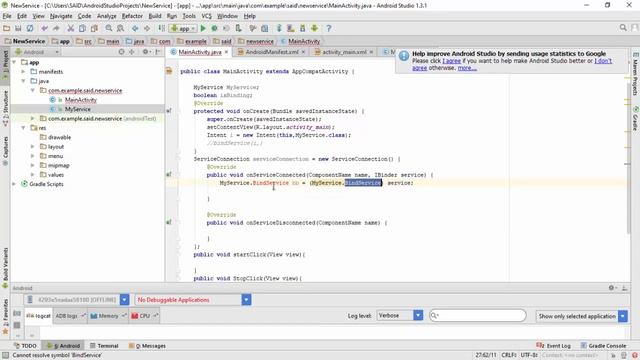Open the Messages tool window button
640x360 pixels.
147,345
